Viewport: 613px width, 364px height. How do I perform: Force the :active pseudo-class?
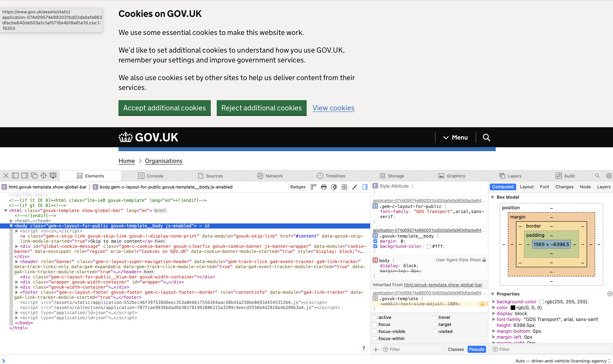(x=374, y=317)
